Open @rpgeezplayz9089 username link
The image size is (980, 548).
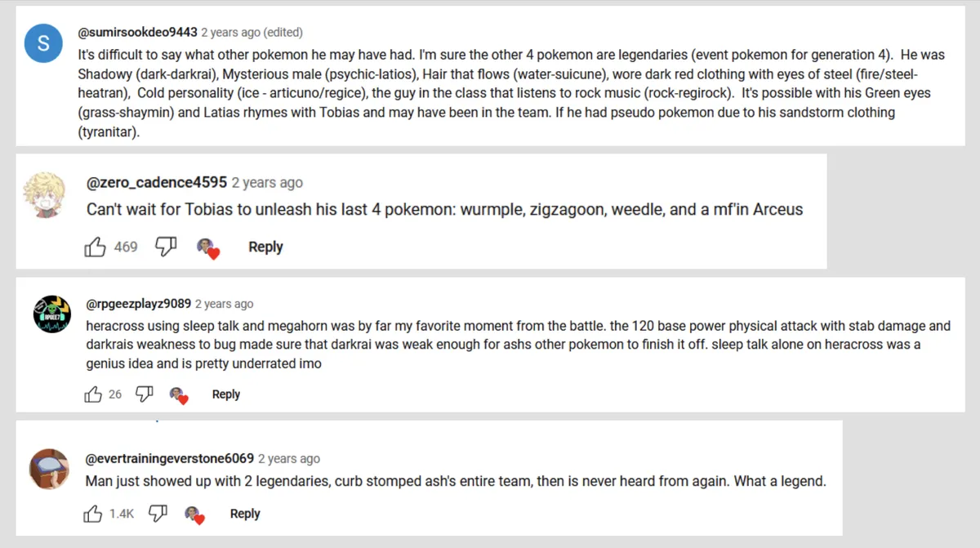click(138, 304)
